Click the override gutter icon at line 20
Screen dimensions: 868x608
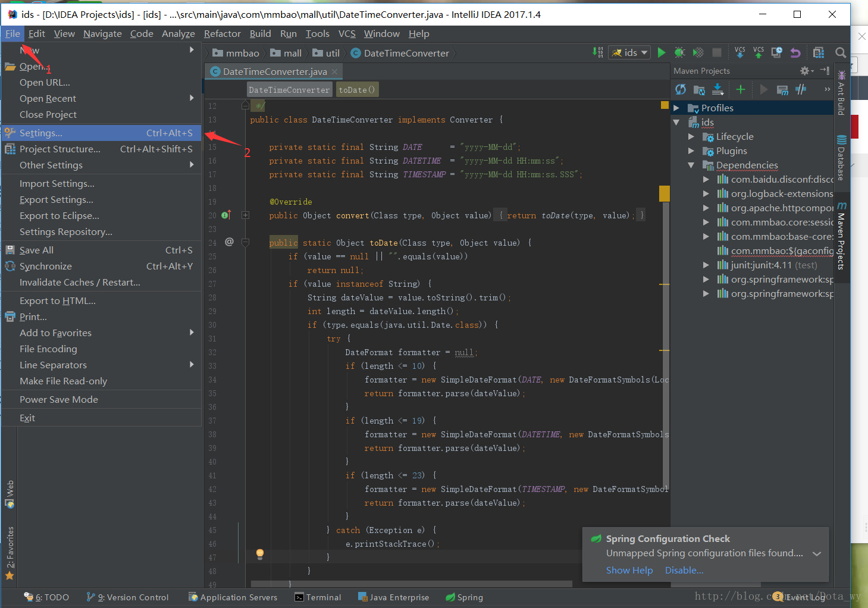pos(226,215)
